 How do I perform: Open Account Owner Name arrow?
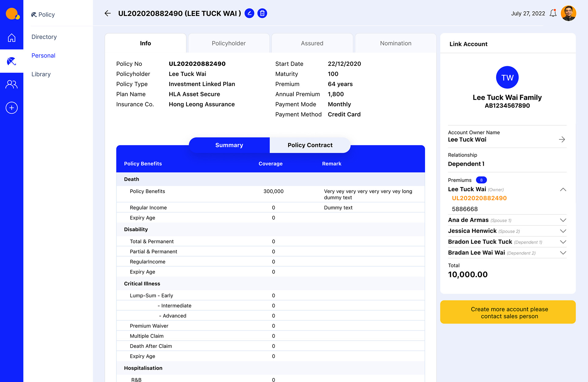click(x=562, y=139)
